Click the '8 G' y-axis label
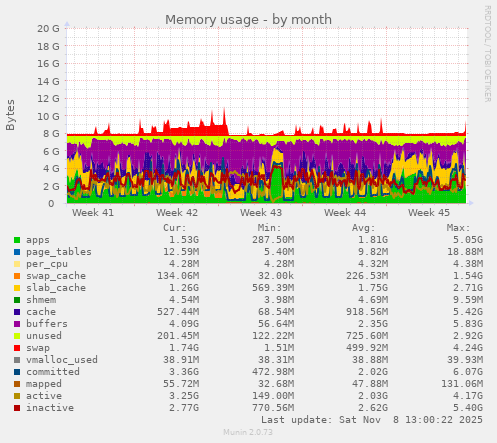Viewport: 497px width, 443px height. click(x=51, y=134)
